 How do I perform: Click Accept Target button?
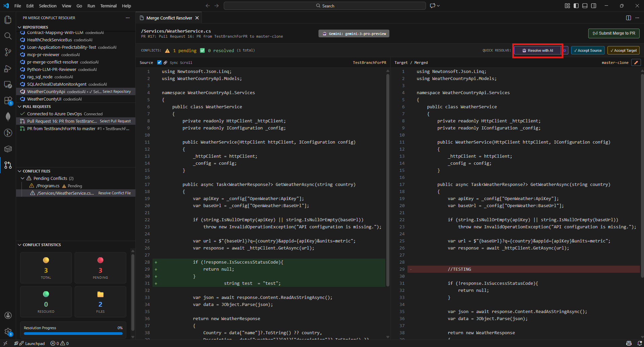624,50
